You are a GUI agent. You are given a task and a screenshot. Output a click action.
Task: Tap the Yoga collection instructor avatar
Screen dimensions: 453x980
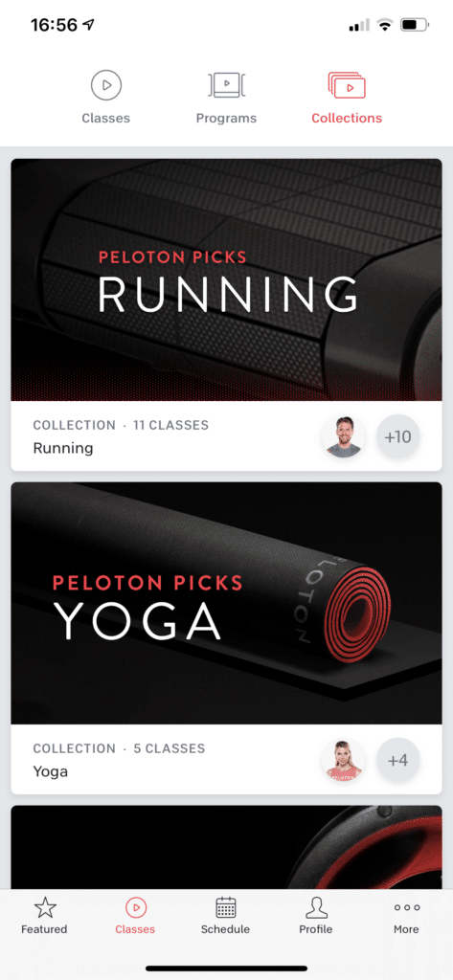pos(343,760)
